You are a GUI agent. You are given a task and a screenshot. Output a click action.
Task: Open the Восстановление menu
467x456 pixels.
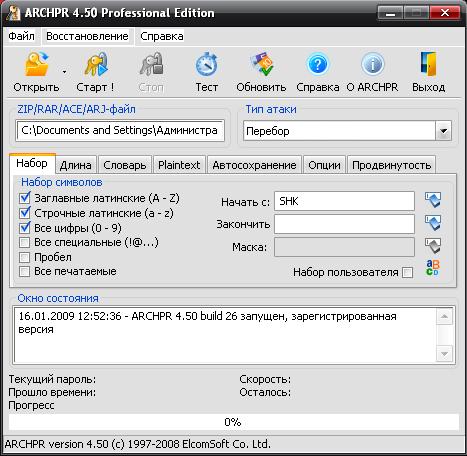(x=87, y=36)
